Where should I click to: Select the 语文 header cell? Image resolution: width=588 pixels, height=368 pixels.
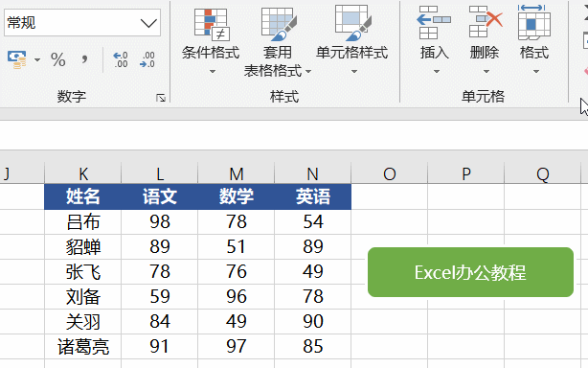coord(160,196)
